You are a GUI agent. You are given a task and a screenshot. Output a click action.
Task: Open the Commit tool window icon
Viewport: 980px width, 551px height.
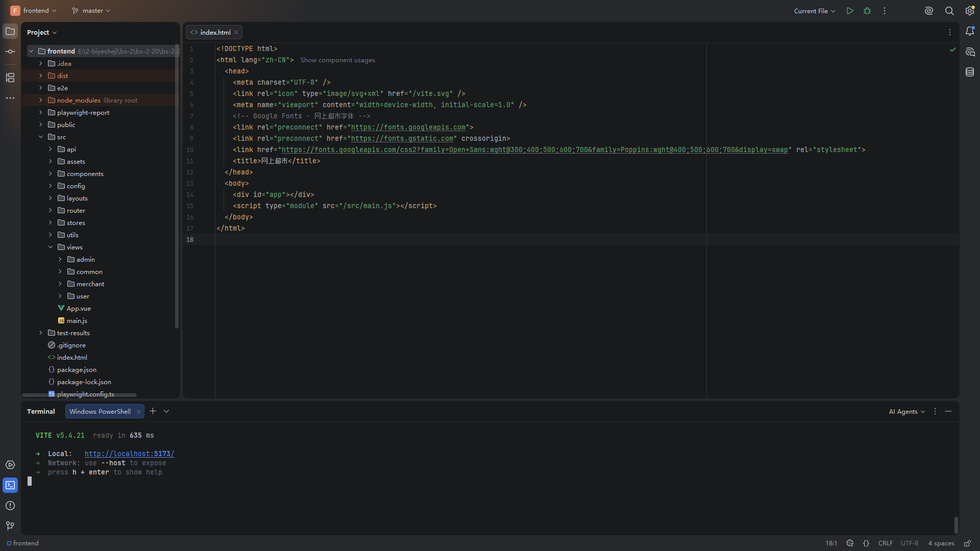tap(10, 52)
